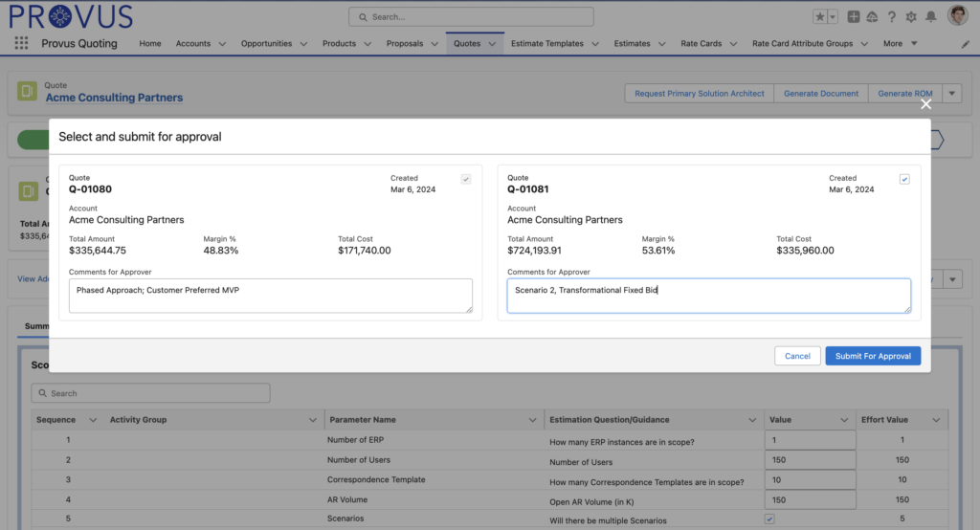Switch to the Rate Cards tab
The height and width of the screenshot is (530, 980).
click(701, 43)
